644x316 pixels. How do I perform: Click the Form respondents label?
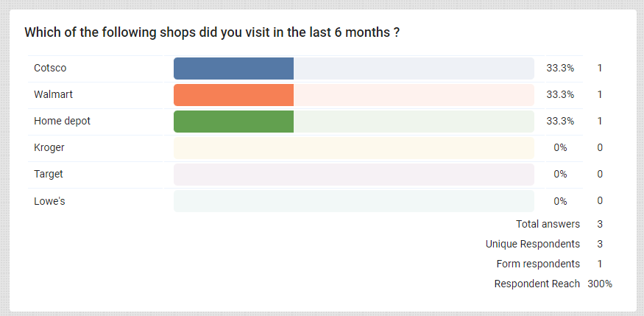point(538,264)
